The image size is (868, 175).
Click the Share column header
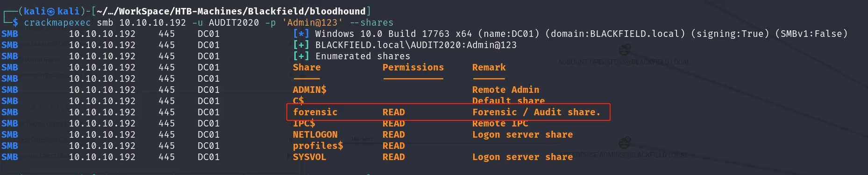coord(306,67)
